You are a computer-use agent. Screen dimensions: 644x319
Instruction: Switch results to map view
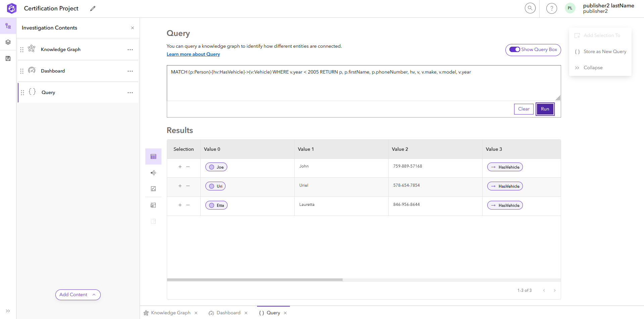click(x=153, y=189)
